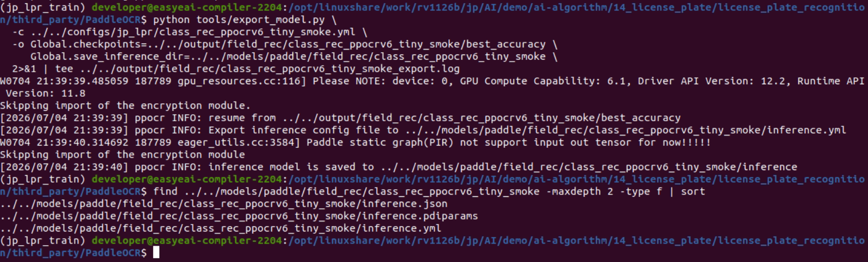Screen dimensions: 868x262
Task: Click the inference.pdiparams file path line
Action: [x=239, y=216]
